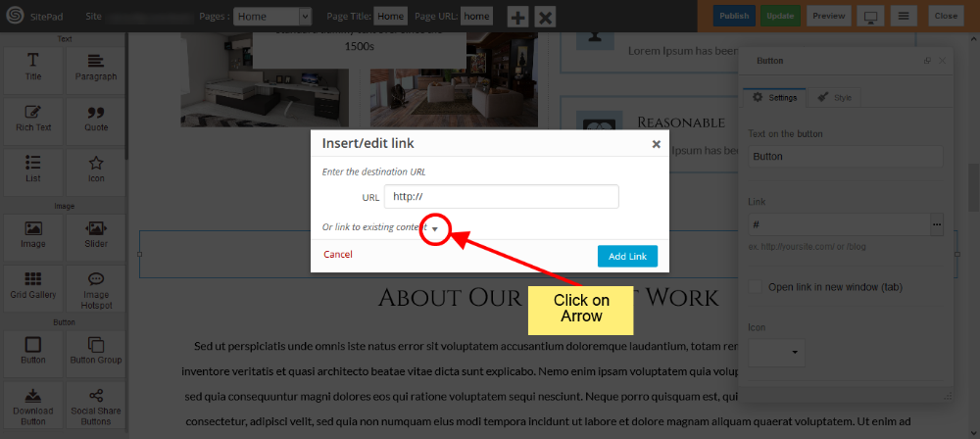Screen dimensions: 980x439
Task: Open the Pages dropdown showing Home
Action: (271, 17)
